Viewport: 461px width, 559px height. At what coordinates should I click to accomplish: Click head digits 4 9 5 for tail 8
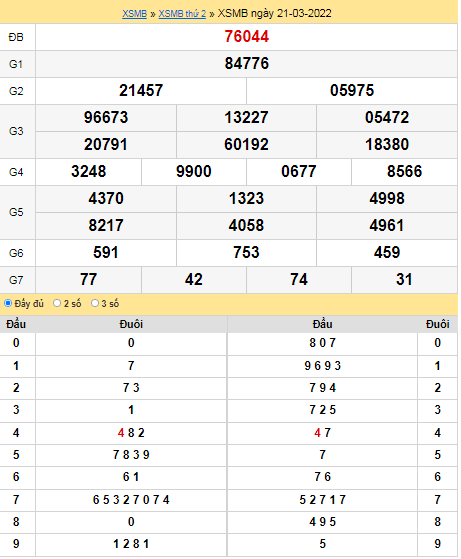click(x=322, y=522)
